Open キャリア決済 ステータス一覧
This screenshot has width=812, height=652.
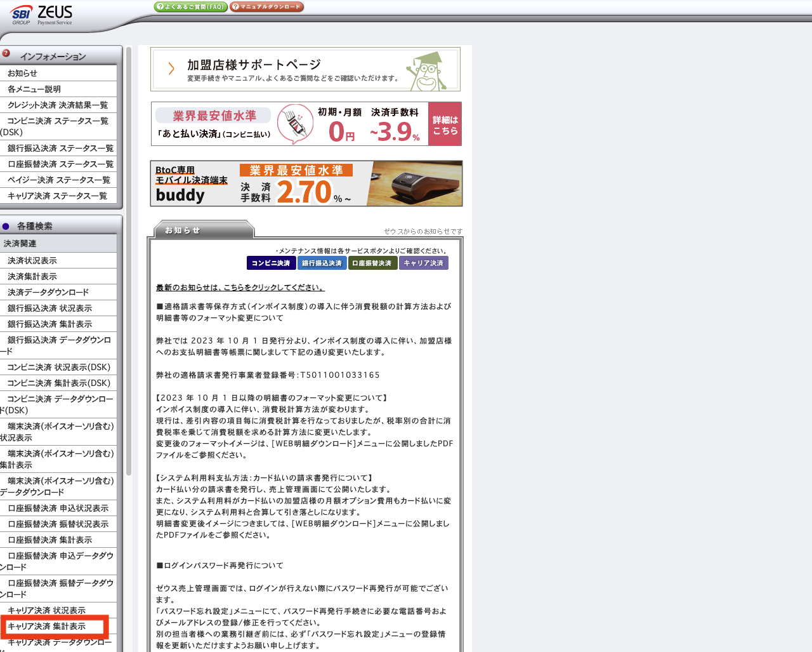(58, 196)
